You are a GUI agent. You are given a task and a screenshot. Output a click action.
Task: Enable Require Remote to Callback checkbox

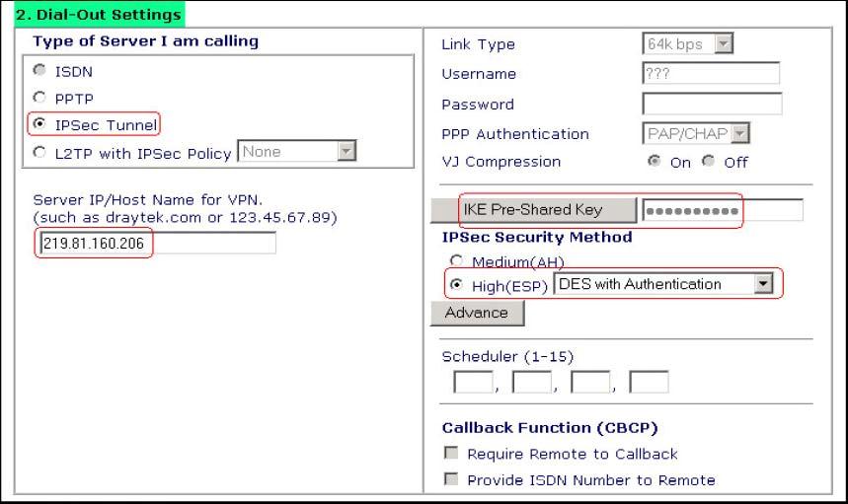click(452, 454)
